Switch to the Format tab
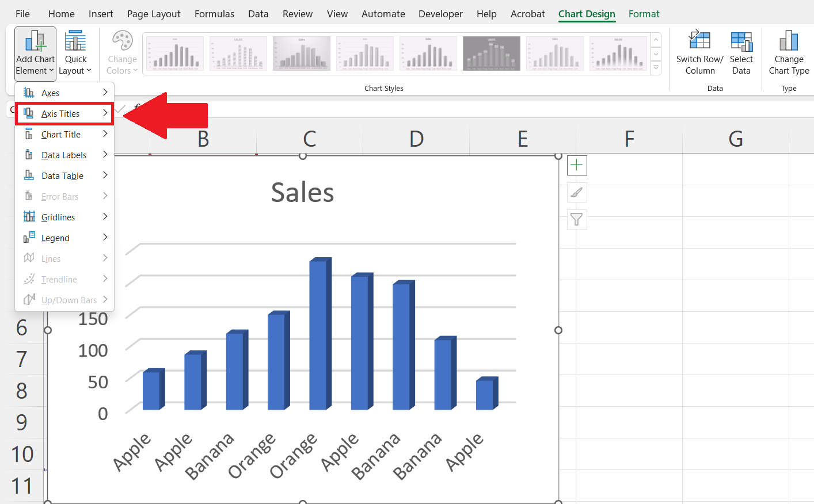 tap(644, 14)
